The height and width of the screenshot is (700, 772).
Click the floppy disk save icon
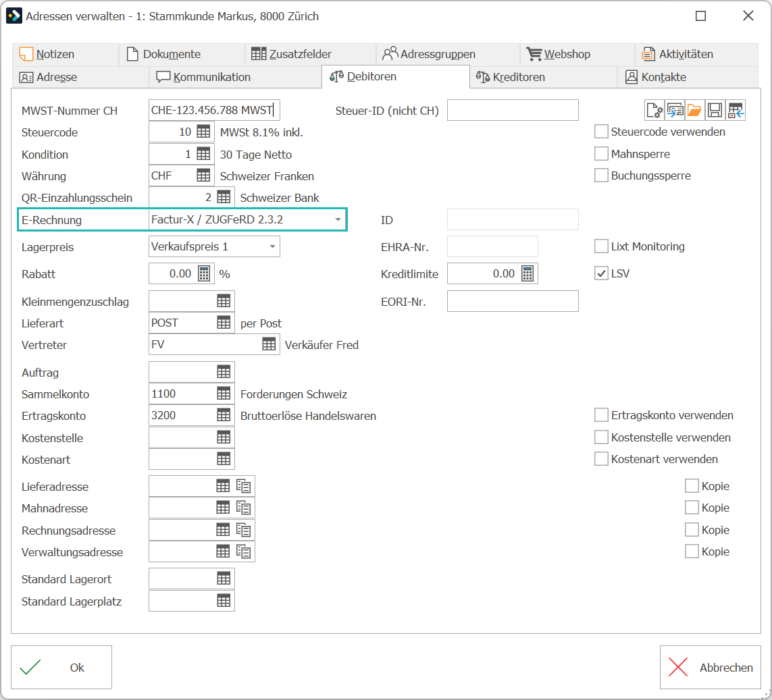point(715,110)
